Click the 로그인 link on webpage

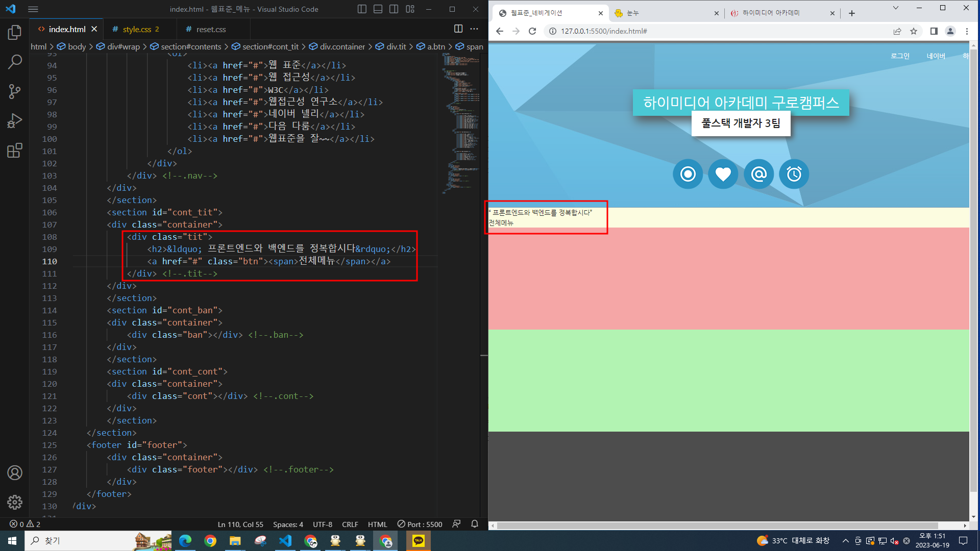(900, 56)
